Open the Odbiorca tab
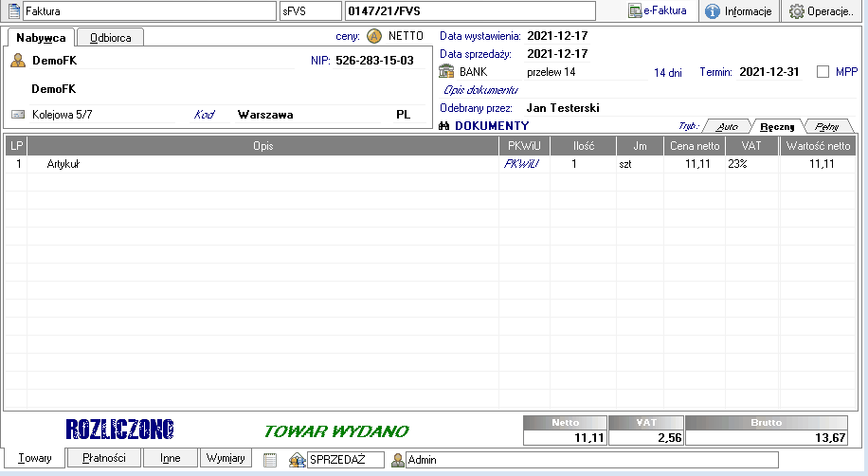Screen dimensions: 868x476 [110, 38]
